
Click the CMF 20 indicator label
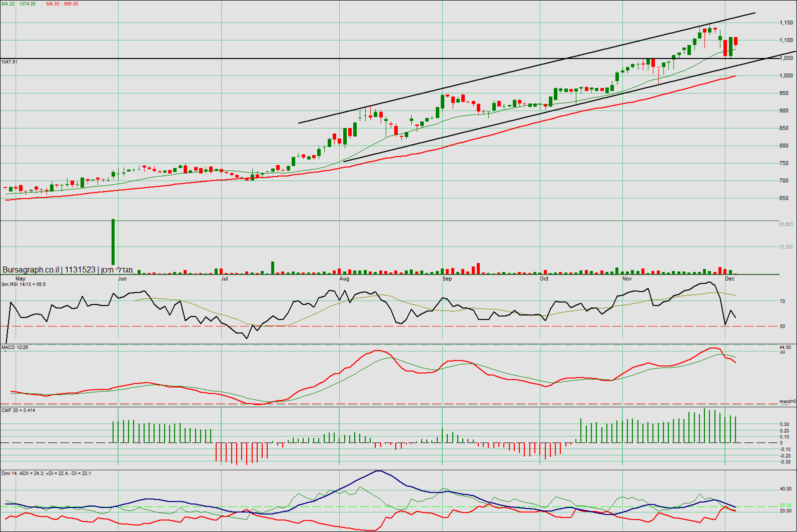pos(19,410)
